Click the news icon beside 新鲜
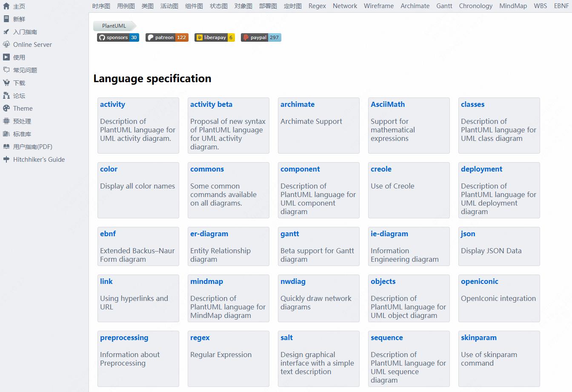Image resolution: width=572 pixels, height=392 pixels. (6, 19)
